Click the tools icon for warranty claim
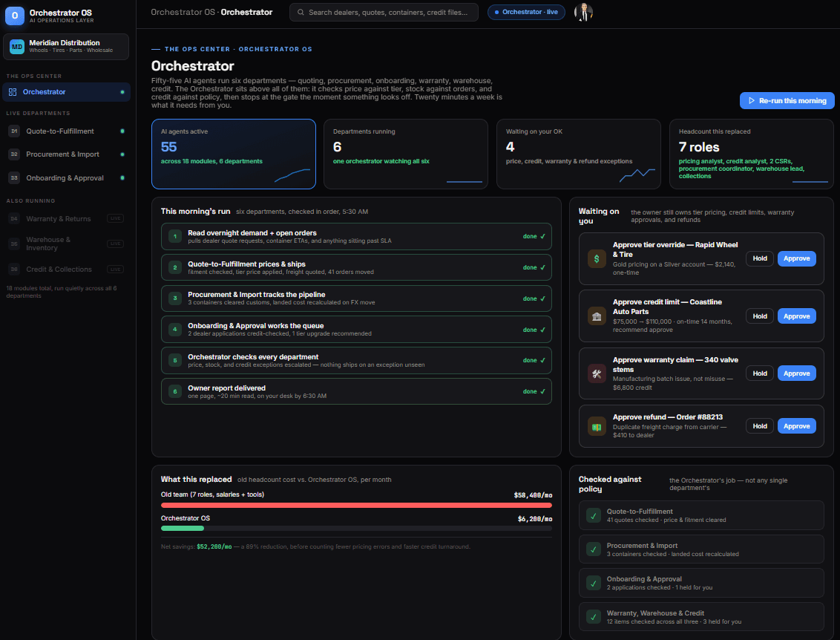The width and height of the screenshot is (840, 640). coord(597,373)
